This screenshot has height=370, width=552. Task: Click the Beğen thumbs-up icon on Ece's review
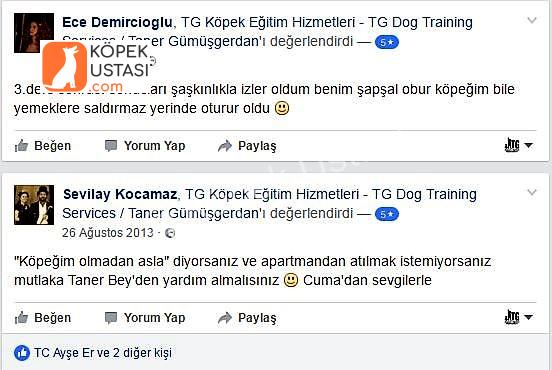(21, 145)
